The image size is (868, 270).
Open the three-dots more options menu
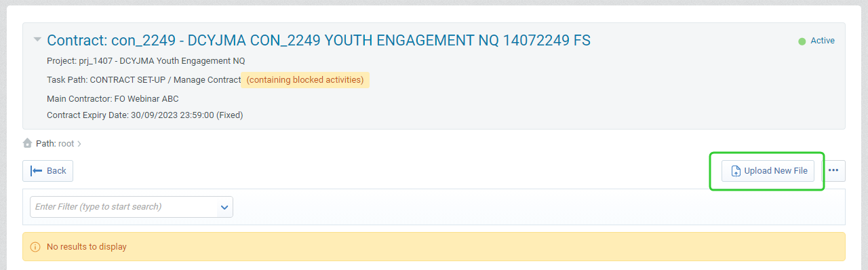click(833, 171)
